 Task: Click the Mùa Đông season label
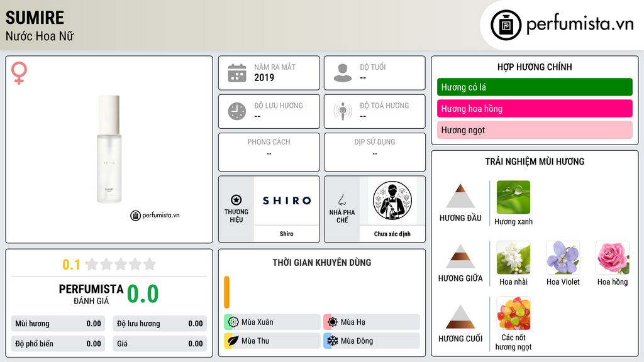click(357, 341)
